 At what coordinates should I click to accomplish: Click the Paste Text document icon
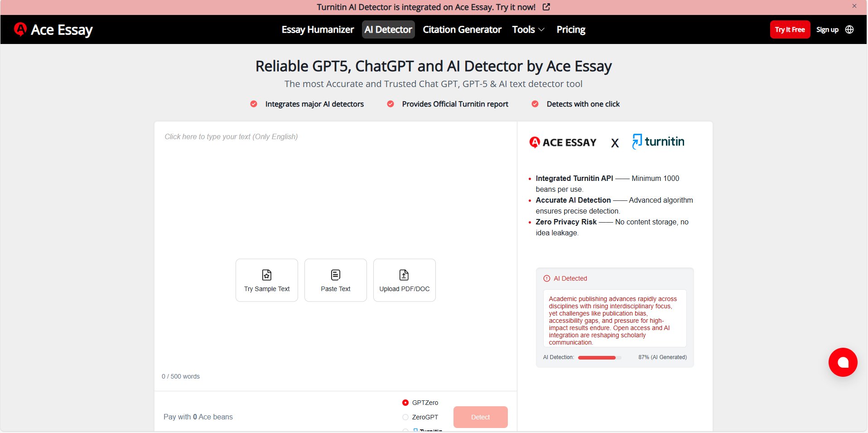(336, 275)
